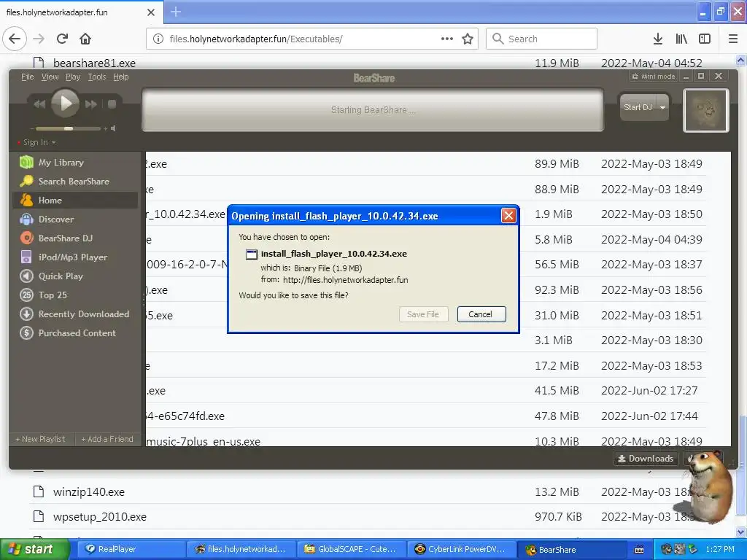
Task: Open the Firefox hamburger menu
Action: 733,39
